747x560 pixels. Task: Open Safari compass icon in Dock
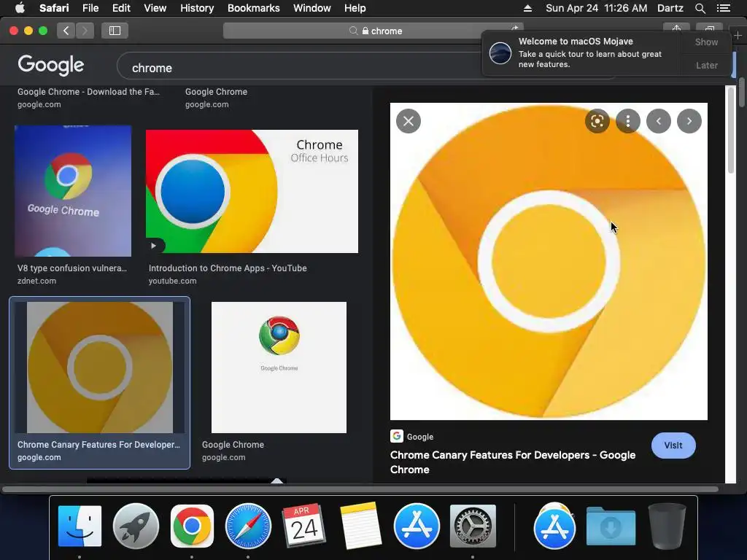pyautogui.click(x=248, y=526)
